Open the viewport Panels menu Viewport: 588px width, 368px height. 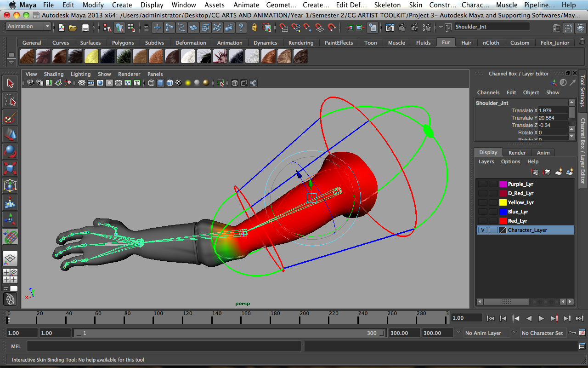click(x=155, y=74)
